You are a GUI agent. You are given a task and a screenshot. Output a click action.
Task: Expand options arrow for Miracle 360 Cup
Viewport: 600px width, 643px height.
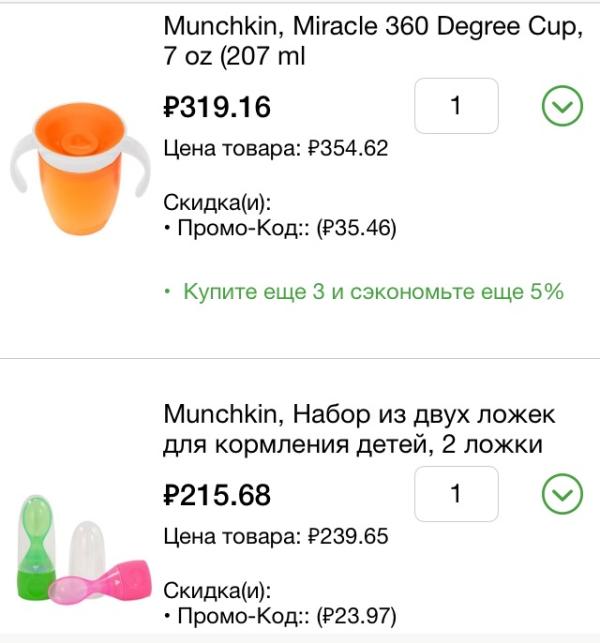click(x=561, y=106)
